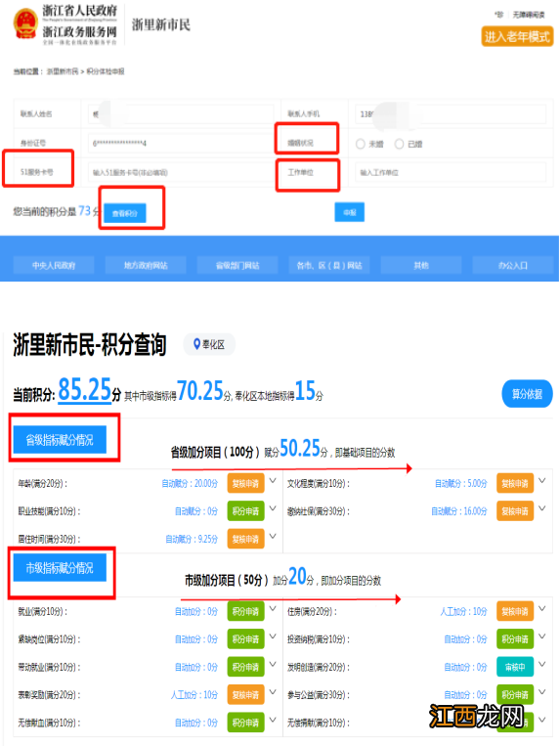Click the 人工加分：10分 value for 住房
This screenshot has height=746, width=560.
pyautogui.click(x=463, y=611)
